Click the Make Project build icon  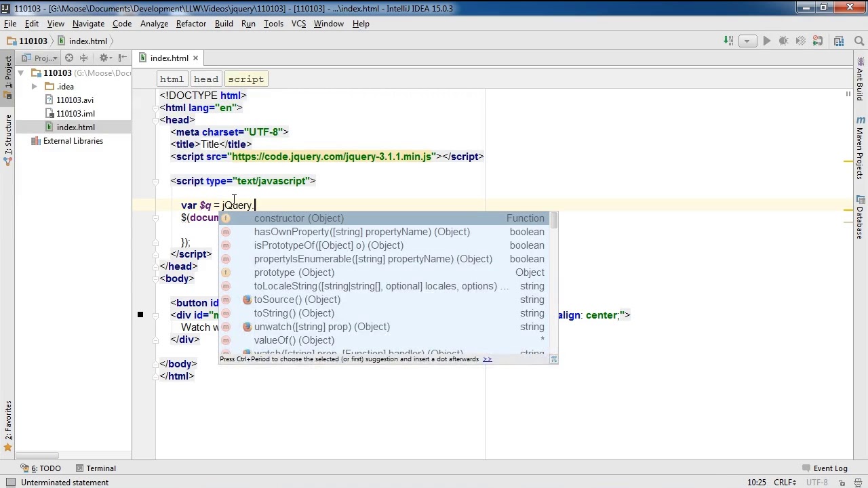[728, 41]
